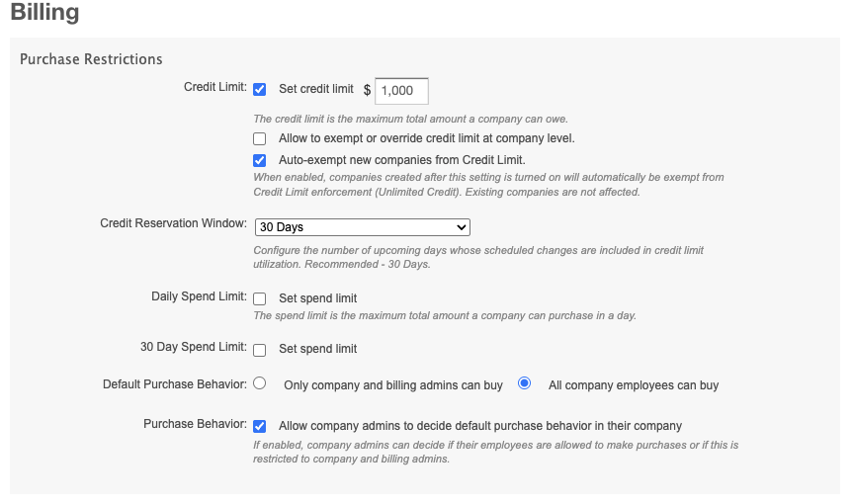The height and width of the screenshot is (504, 853).
Task: Click the 'Allow to exempt or override credit limit' label
Action: click(427, 138)
